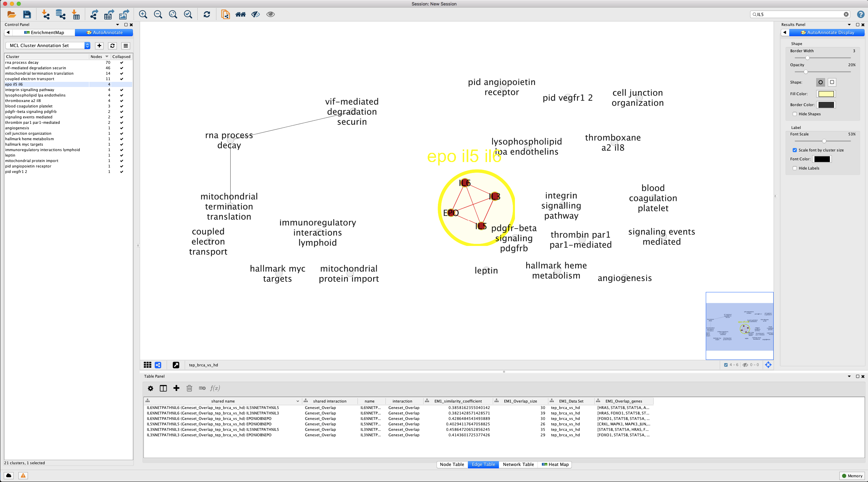The image size is (868, 482).
Task: Redraw annotations refresh button
Action: tap(112, 46)
